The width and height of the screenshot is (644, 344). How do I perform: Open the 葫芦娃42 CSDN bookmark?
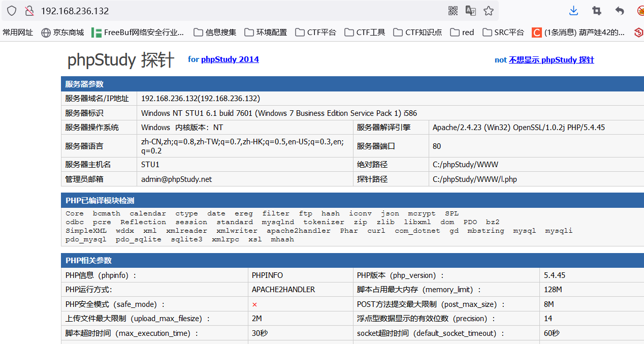pos(578,33)
